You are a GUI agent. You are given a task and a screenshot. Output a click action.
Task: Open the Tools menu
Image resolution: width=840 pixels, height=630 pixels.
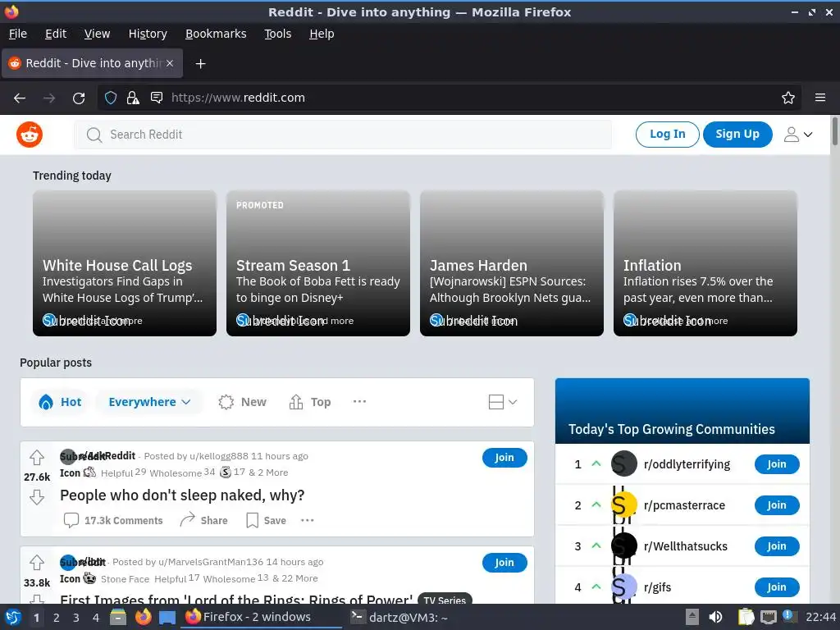278,34
